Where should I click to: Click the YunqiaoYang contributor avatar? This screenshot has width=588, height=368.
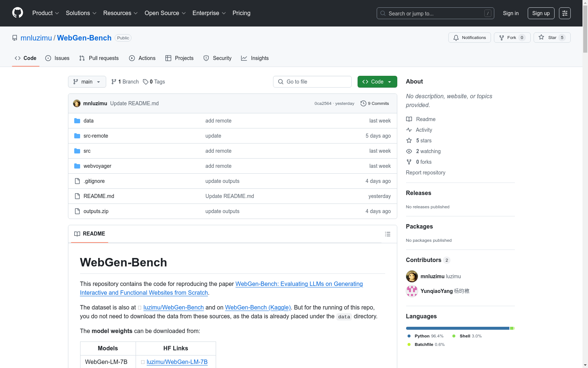(x=412, y=291)
